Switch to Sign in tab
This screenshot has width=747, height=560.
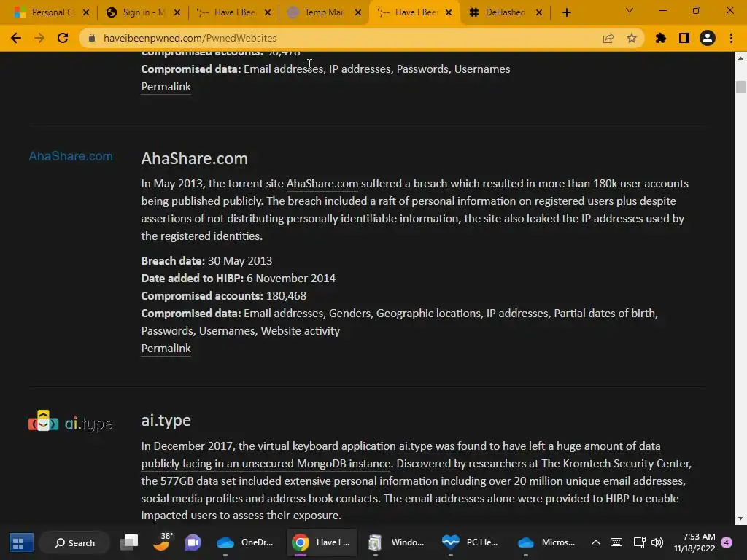point(142,12)
